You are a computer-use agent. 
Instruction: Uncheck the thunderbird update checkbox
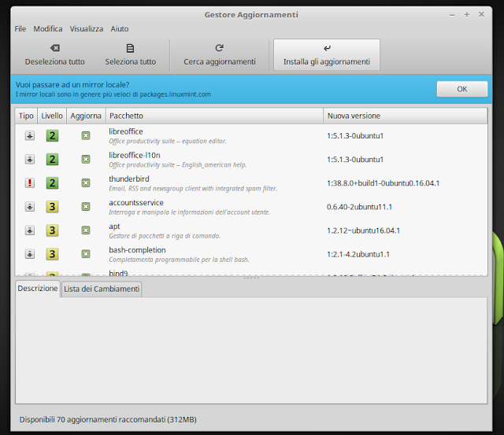[86, 183]
